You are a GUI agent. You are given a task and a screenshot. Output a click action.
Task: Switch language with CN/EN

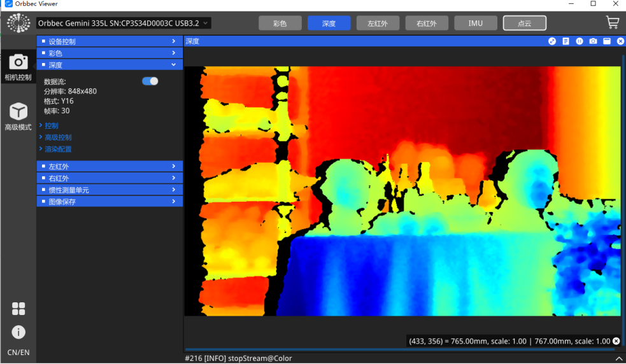point(18,353)
